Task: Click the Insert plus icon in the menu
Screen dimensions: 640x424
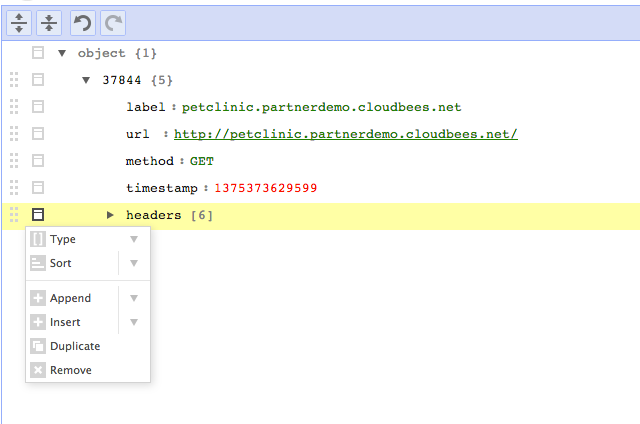Action: click(38, 322)
